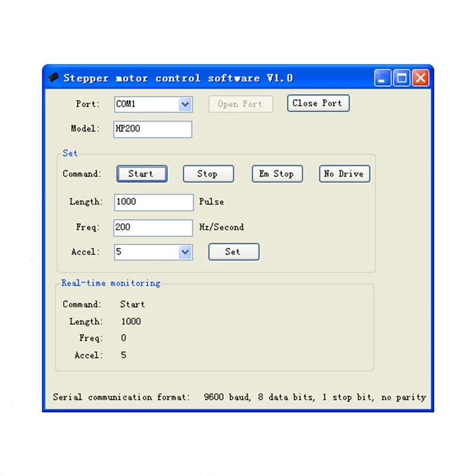
Task: Click monitored Length value '1000'
Action: pyautogui.click(x=131, y=321)
